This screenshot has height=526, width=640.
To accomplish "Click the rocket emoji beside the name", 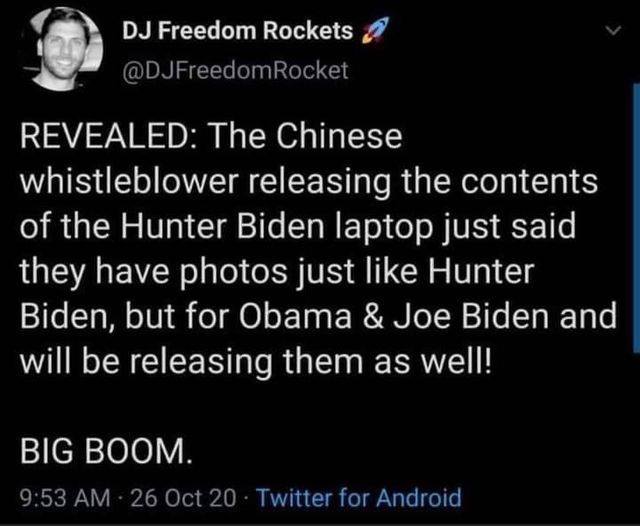I will tap(374, 30).
